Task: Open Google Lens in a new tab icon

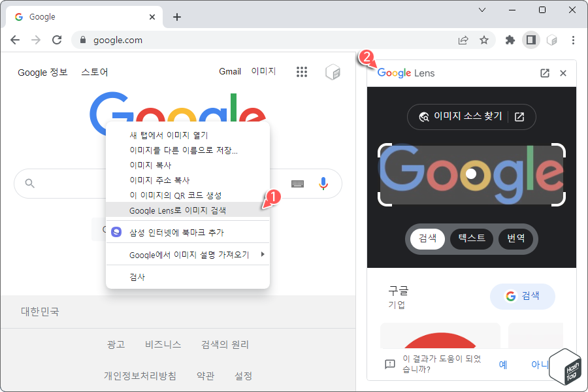Action: [x=544, y=73]
